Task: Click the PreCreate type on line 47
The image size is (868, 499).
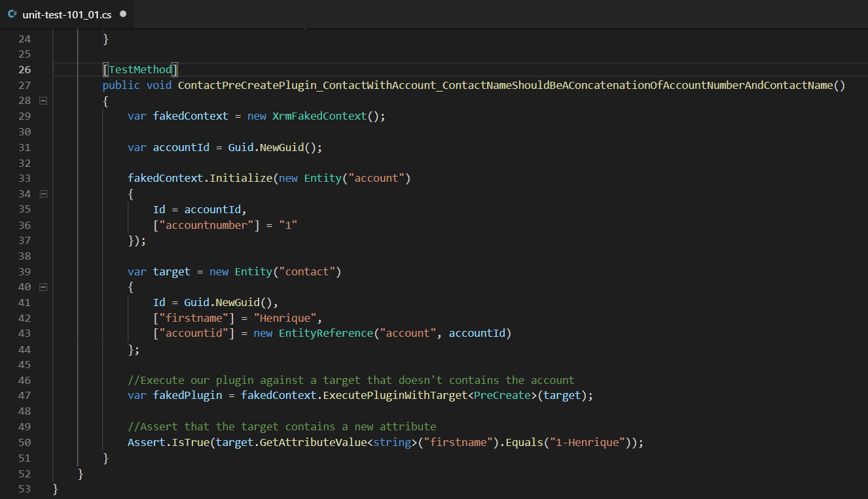Action: pos(502,396)
